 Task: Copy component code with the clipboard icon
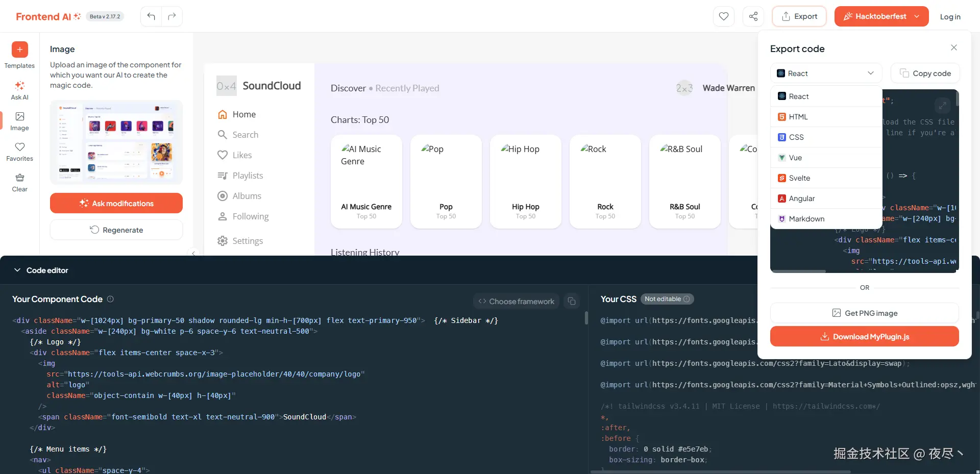(572, 302)
